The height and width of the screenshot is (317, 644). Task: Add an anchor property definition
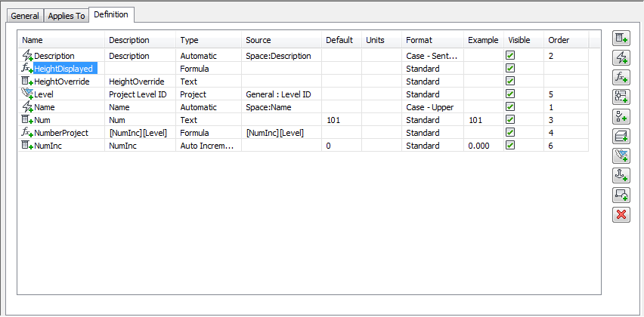[x=621, y=175]
